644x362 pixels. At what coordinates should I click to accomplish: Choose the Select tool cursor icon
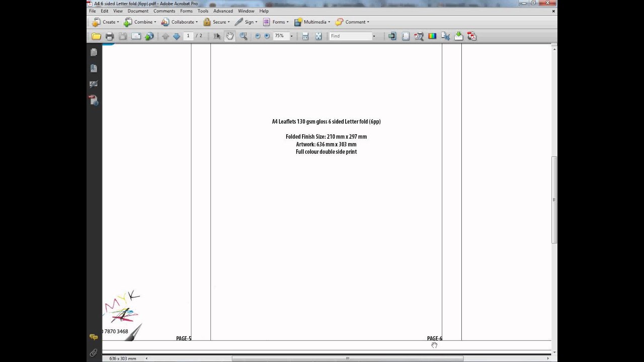(217, 36)
